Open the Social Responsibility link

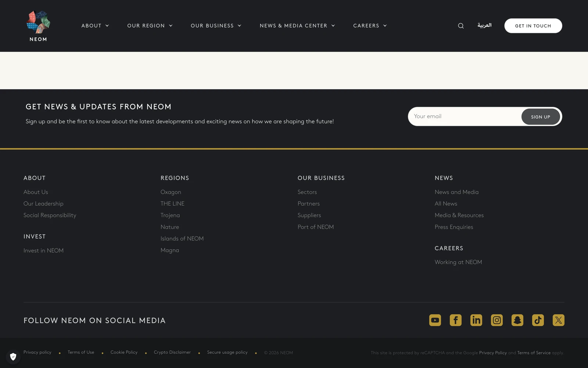pos(50,215)
